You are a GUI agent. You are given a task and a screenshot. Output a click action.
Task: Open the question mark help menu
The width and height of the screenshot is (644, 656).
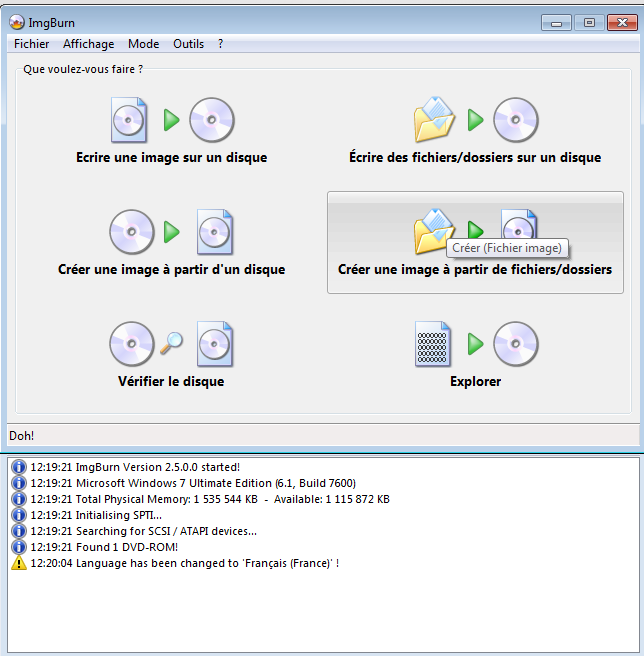[221, 44]
